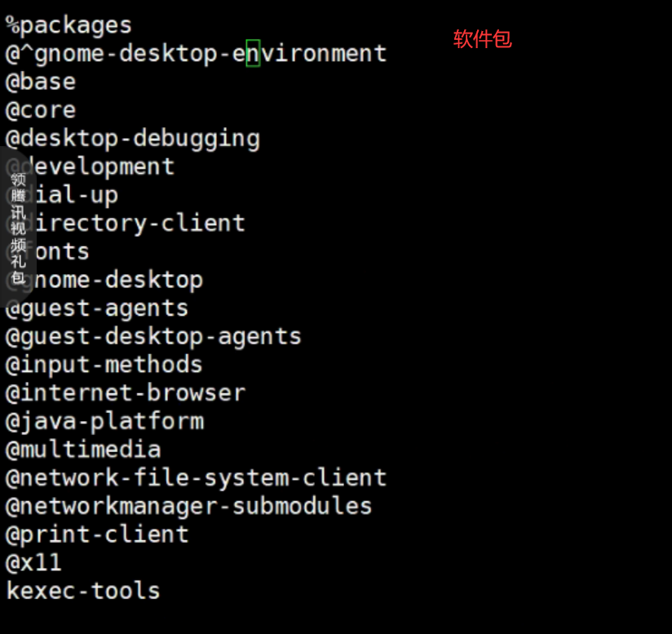Image resolution: width=672 pixels, height=634 pixels.
Task: Select the @guest-desktop-agents entry
Action: [x=153, y=337]
